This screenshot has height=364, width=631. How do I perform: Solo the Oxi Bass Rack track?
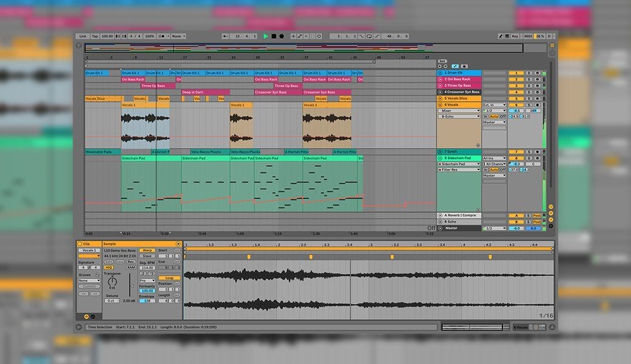pos(528,79)
